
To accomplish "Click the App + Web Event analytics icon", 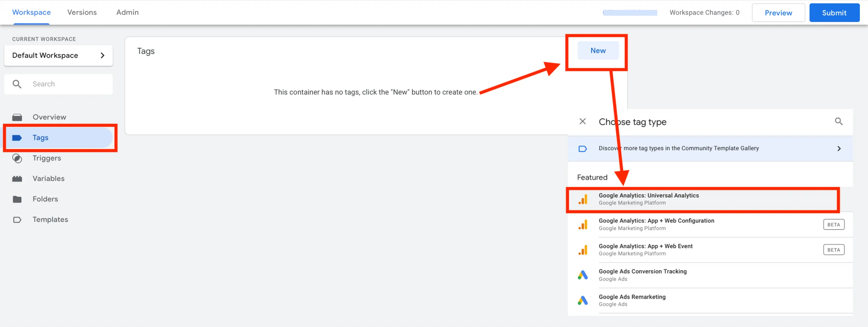I will click(583, 250).
